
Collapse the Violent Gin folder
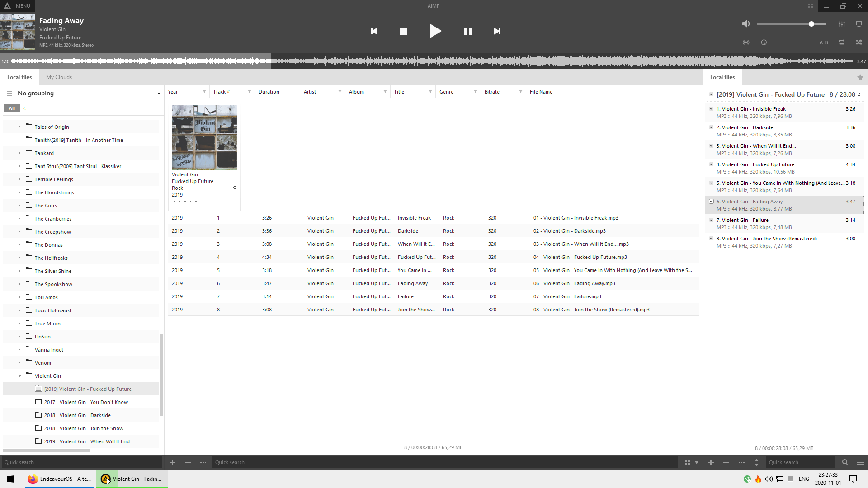point(19,376)
